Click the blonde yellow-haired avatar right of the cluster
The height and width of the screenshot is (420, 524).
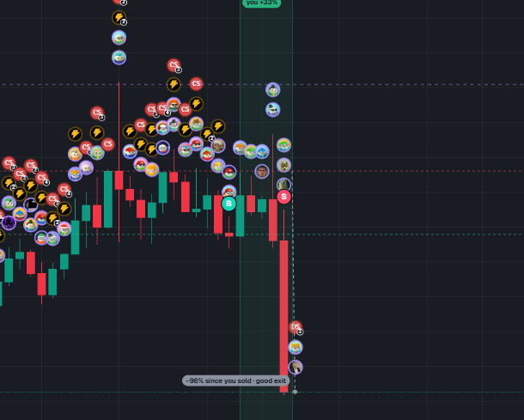point(218,166)
